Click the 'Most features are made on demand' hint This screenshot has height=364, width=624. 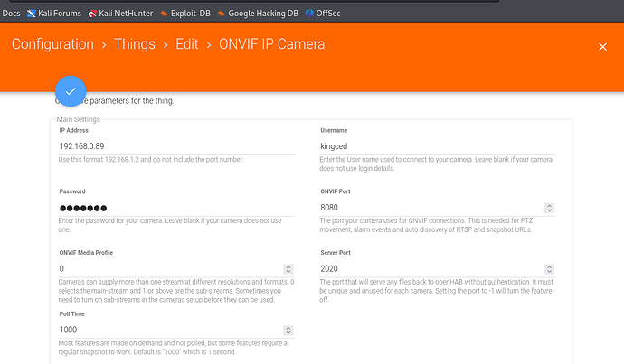pyautogui.click(x=173, y=348)
